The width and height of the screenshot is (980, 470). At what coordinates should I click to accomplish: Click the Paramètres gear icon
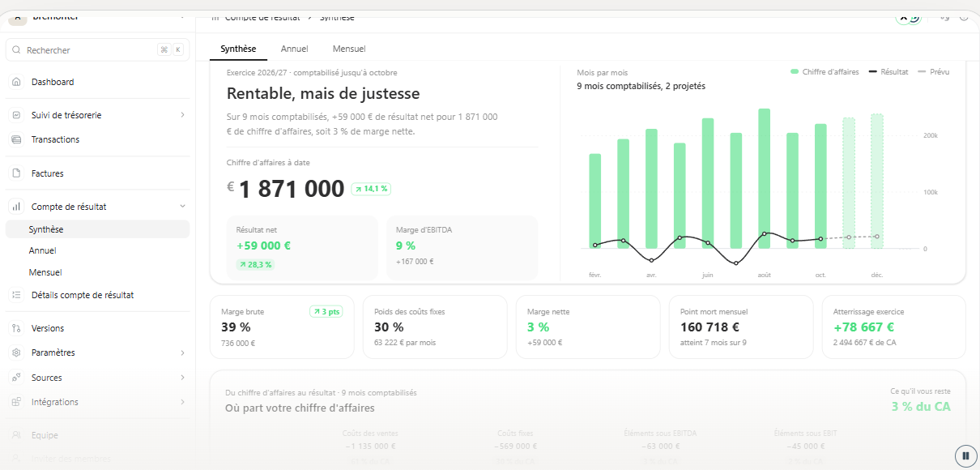16,352
